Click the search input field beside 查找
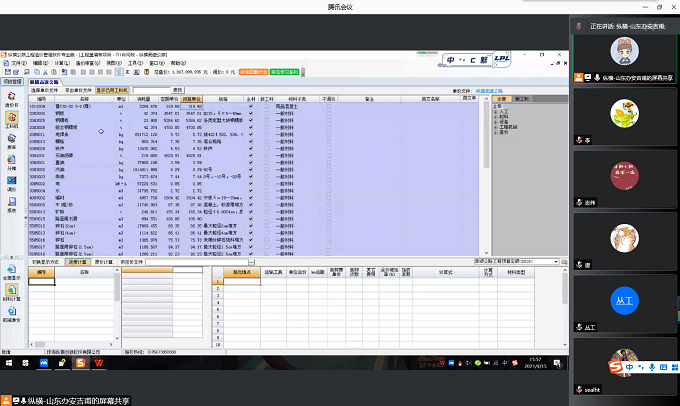The width and height of the screenshot is (680, 406). (x=152, y=90)
